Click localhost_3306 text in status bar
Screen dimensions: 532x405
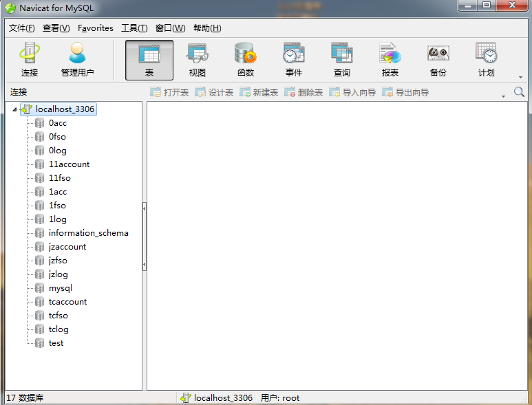(x=223, y=398)
